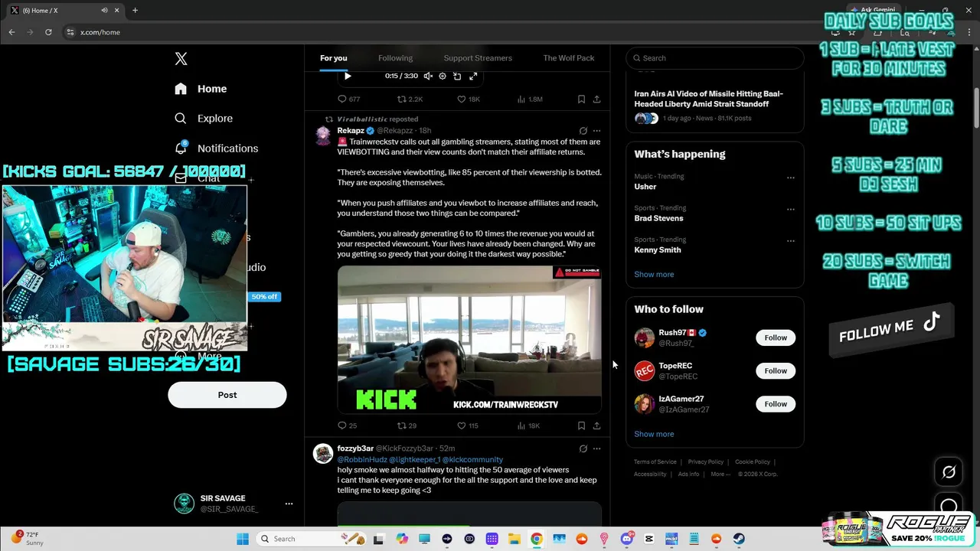This screenshot has width=980, height=551.
Task: Reload the page in Chrome
Action: click(48, 32)
